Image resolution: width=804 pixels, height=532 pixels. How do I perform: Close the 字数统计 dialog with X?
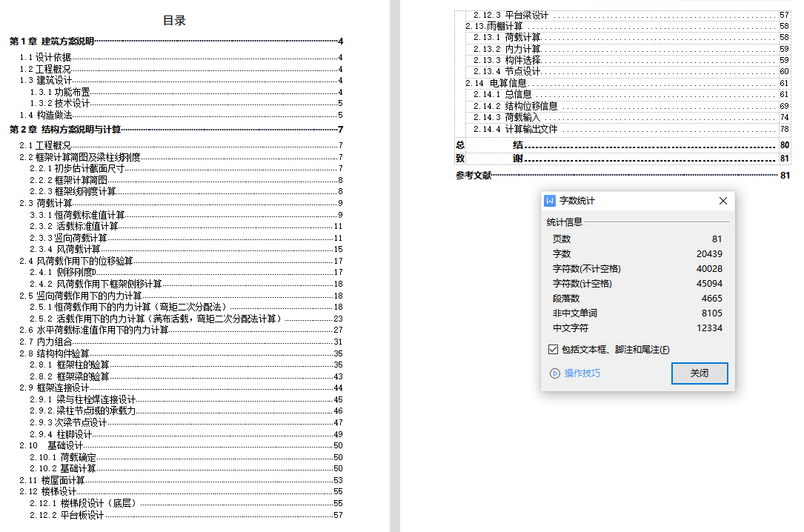coord(723,201)
